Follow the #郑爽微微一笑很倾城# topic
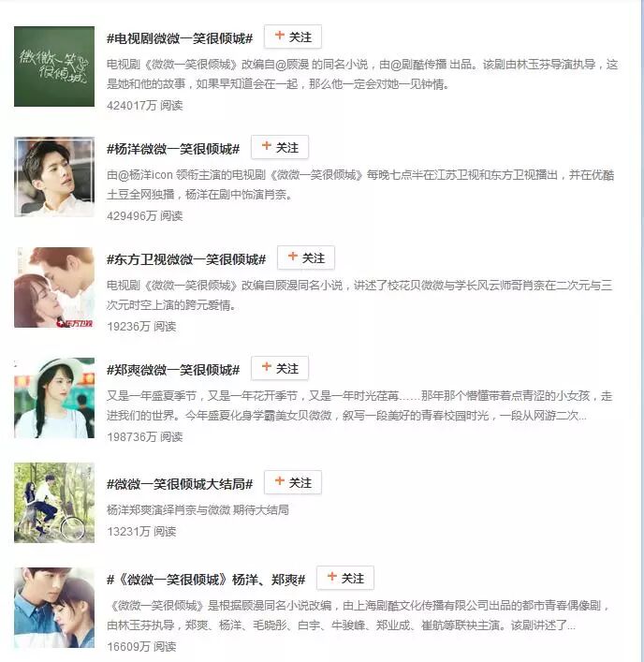644x662 pixels. pos(279,368)
